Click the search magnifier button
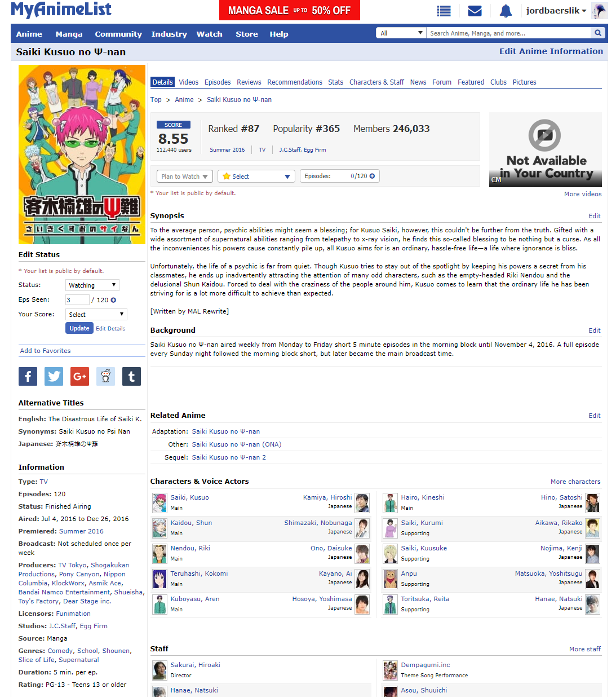The image size is (616, 697). click(x=598, y=33)
